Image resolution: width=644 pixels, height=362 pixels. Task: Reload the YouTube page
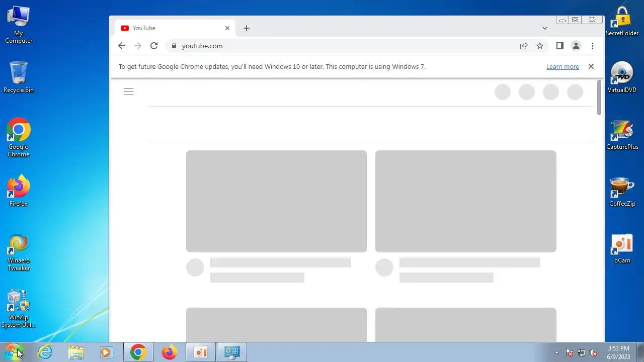[154, 46]
